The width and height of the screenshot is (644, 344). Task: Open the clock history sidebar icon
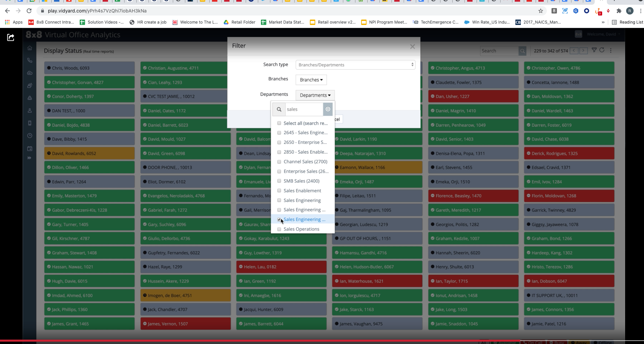[30, 136]
